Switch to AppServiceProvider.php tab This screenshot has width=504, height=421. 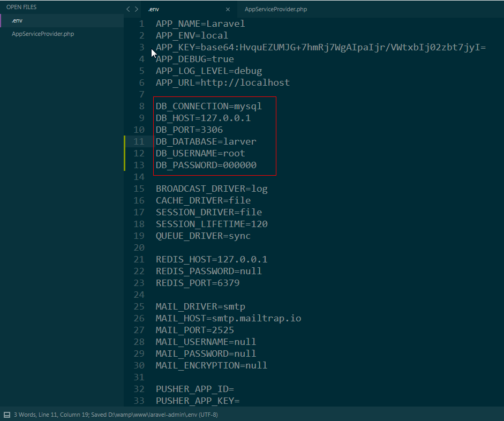point(276,9)
